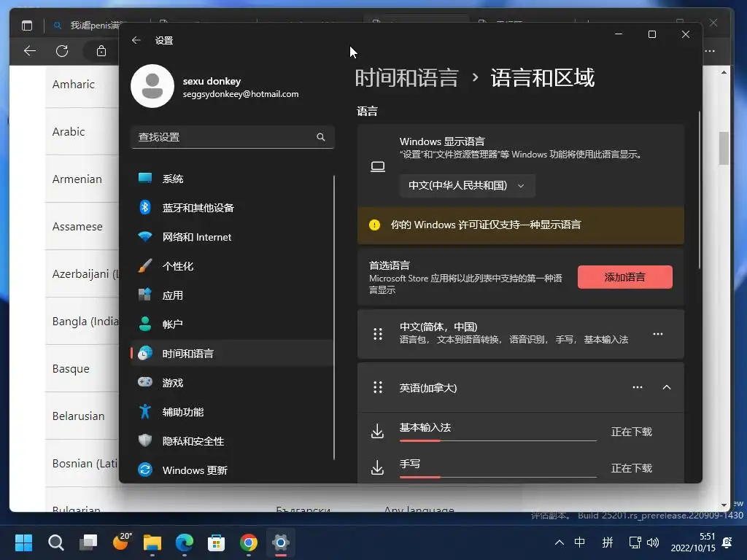Viewport: 747px width, 560px height.
Task: Open Google Chrome from taskbar
Action: pyautogui.click(x=249, y=542)
